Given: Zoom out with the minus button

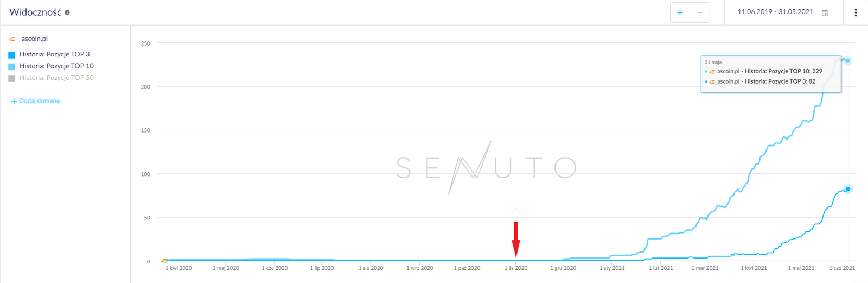Looking at the screenshot, I should (x=700, y=12).
